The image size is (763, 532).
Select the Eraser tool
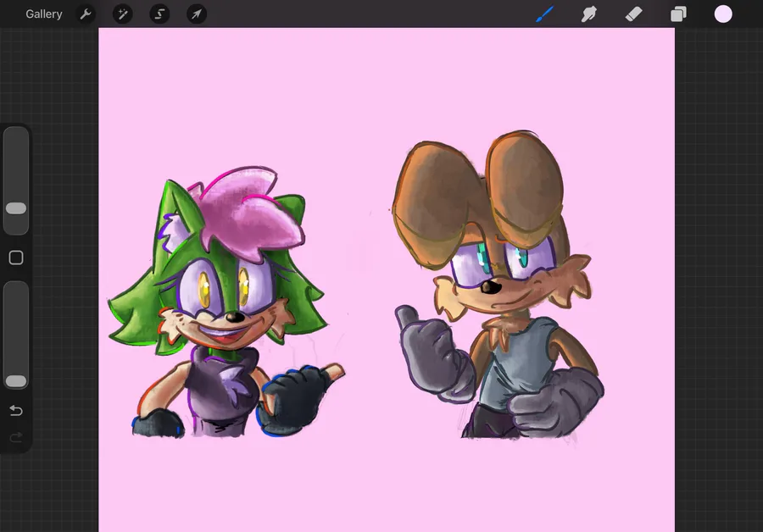(633, 14)
